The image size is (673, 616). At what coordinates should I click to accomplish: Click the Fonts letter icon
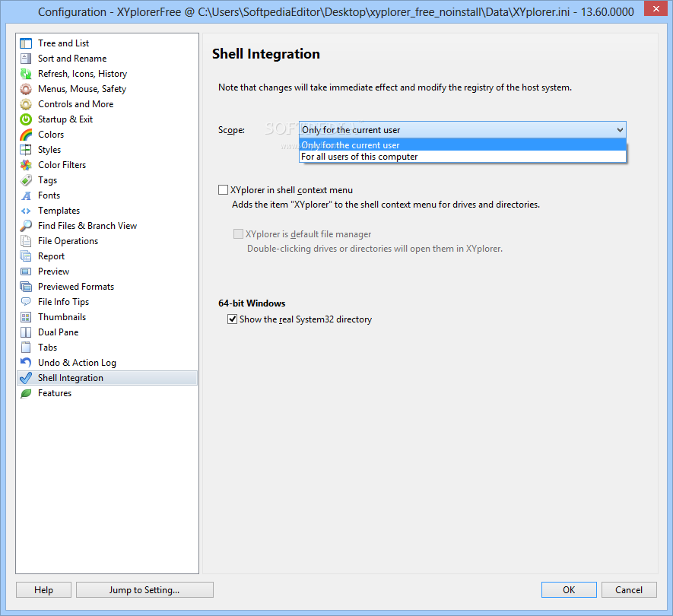tap(26, 195)
